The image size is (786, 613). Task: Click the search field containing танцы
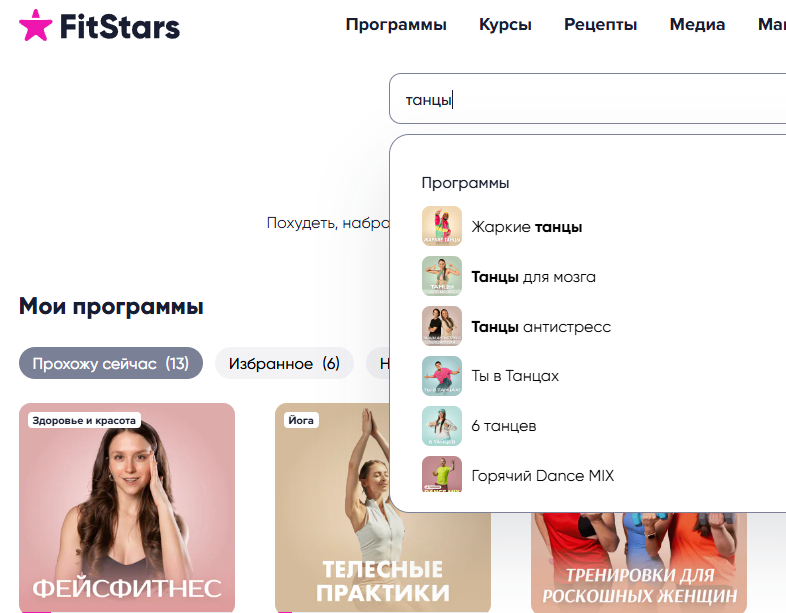click(x=587, y=99)
